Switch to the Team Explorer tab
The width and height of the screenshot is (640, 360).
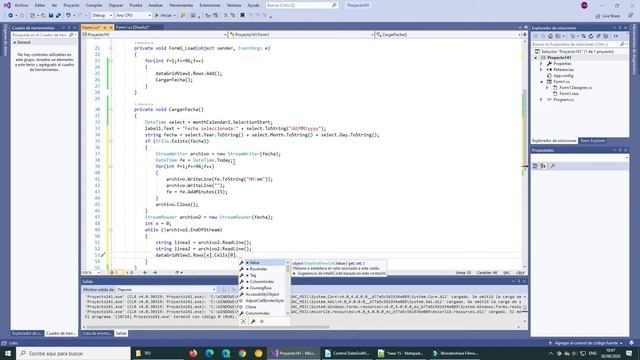(x=593, y=141)
